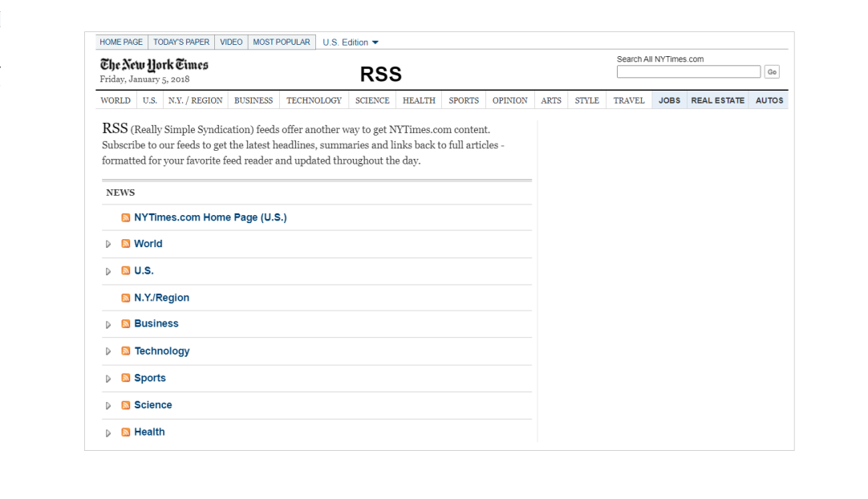Click the RSS feed icon next to U.S.

[126, 271]
